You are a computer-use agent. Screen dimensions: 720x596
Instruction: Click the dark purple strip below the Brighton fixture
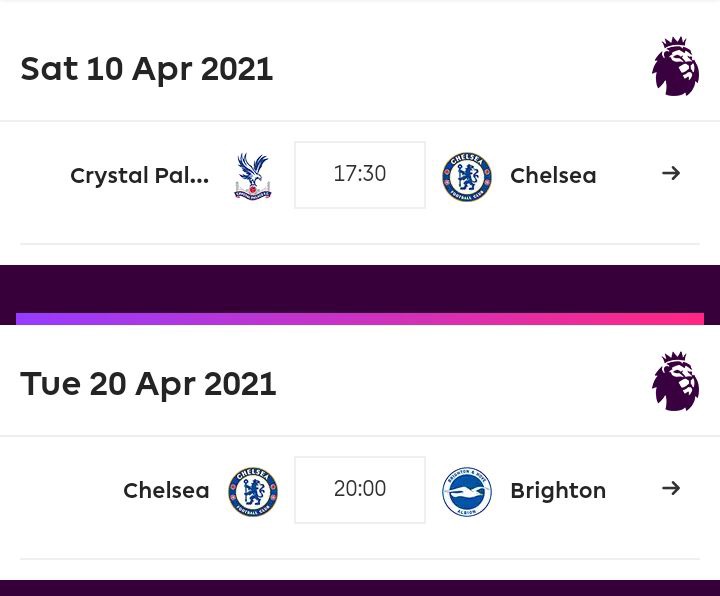click(360, 588)
